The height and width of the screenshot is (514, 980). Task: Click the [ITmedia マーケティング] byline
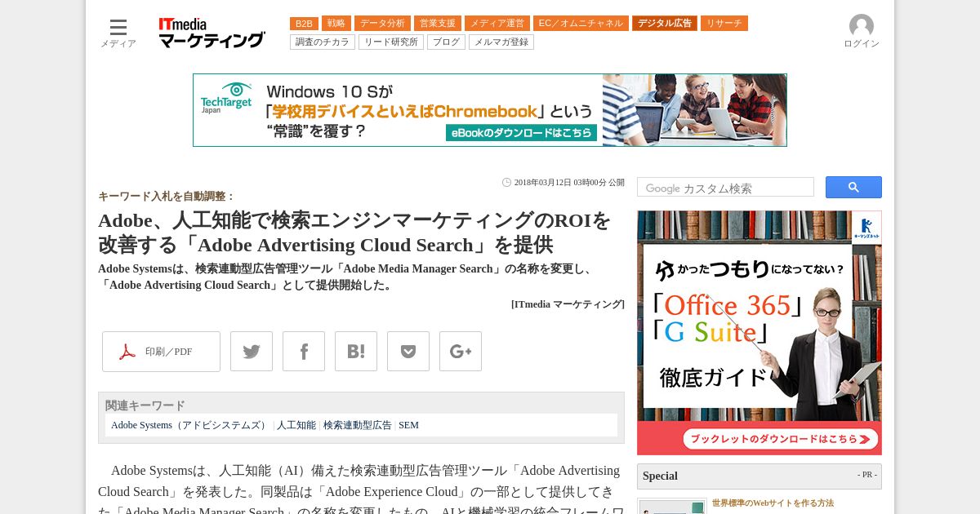point(568,304)
